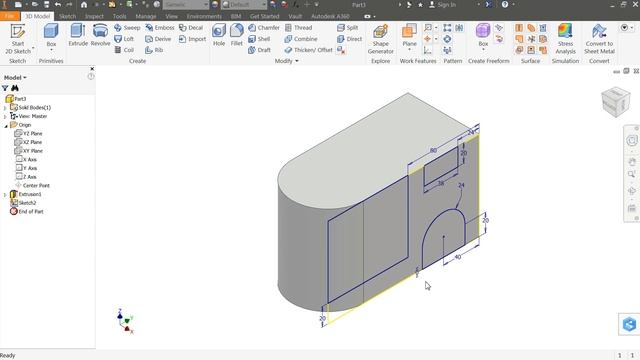
Task: Open Stress Analysis simulation
Action: 565,39
